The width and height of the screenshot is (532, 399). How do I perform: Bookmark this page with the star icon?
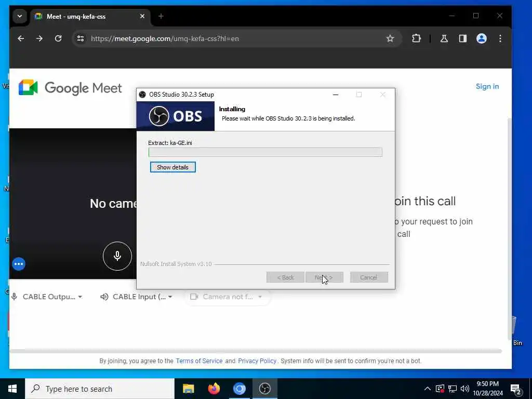pyautogui.click(x=390, y=38)
